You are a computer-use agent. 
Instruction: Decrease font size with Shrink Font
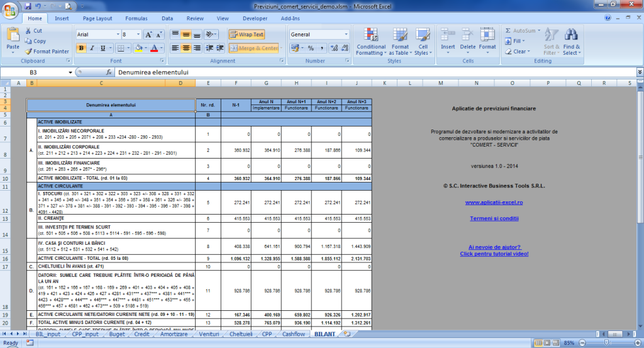point(158,35)
